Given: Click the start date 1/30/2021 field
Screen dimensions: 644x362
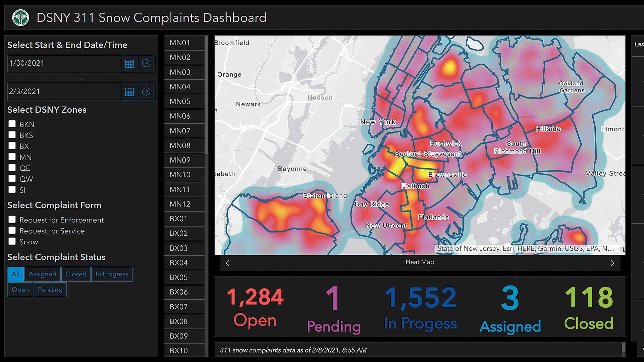Looking at the screenshot, I should 64,63.
